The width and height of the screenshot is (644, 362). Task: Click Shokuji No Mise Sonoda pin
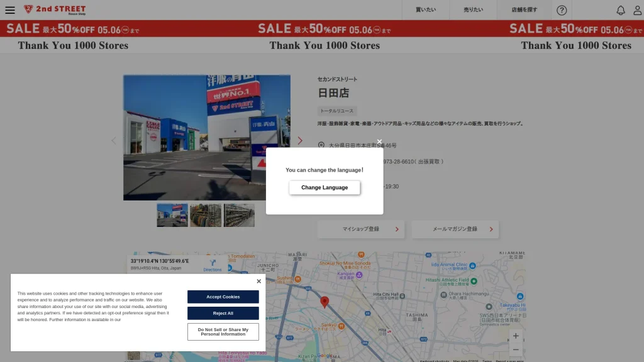pos(361,255)
